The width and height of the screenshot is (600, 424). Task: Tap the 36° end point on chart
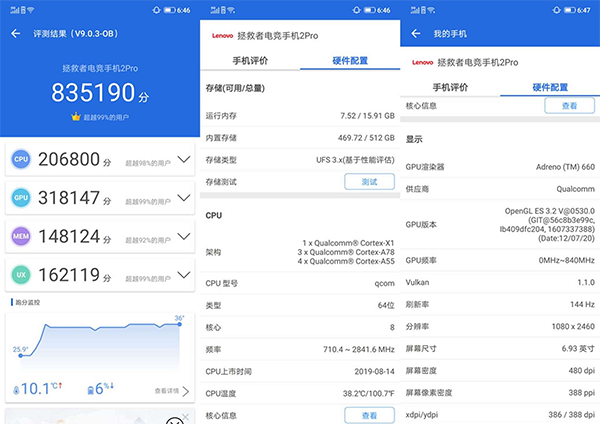pos(179,324)
